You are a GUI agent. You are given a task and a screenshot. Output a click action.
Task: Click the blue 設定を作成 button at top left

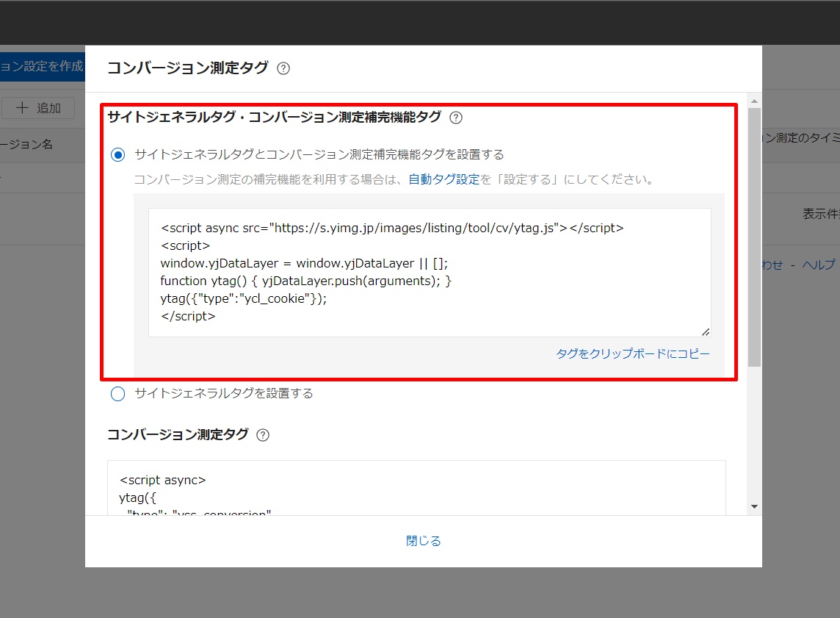40,66
